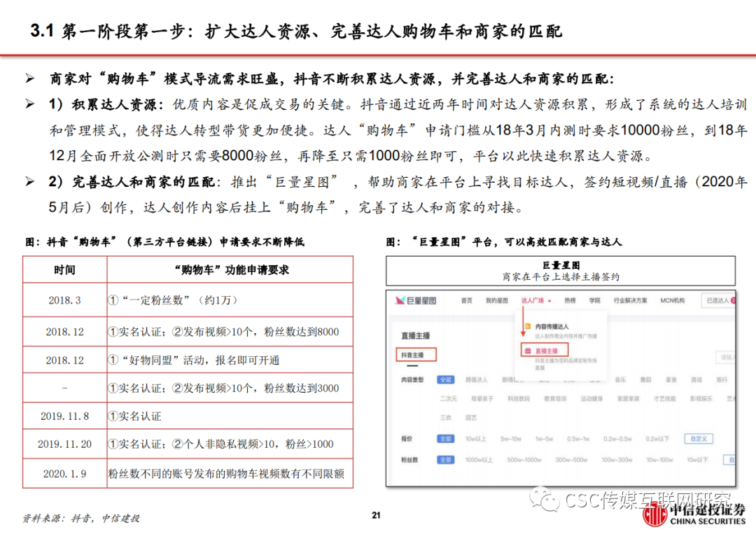Filter content type by 美食
Viewport: 756px width, 534px height.
[x=671, y=380]
